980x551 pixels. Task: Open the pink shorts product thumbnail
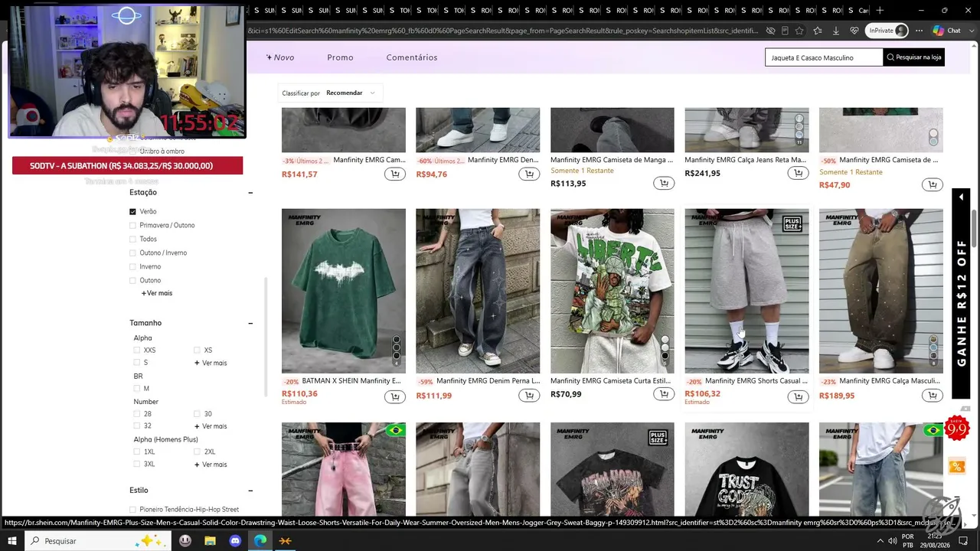tap(344, 469)
